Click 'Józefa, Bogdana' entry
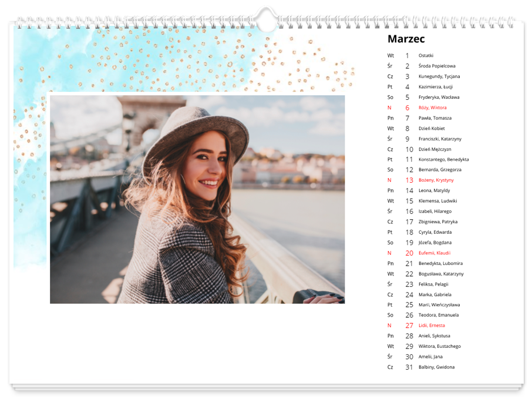 [435, 243]
